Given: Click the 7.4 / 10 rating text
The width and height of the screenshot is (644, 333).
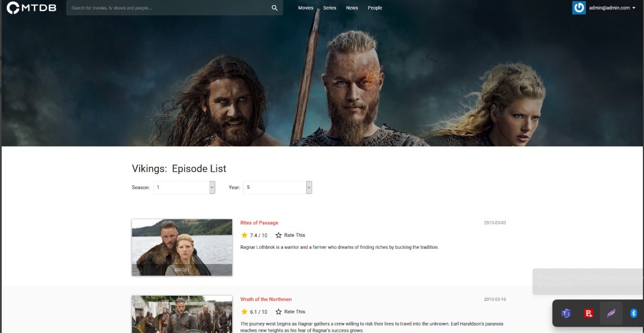Looking at the screenshot, I should coord(258,235).
